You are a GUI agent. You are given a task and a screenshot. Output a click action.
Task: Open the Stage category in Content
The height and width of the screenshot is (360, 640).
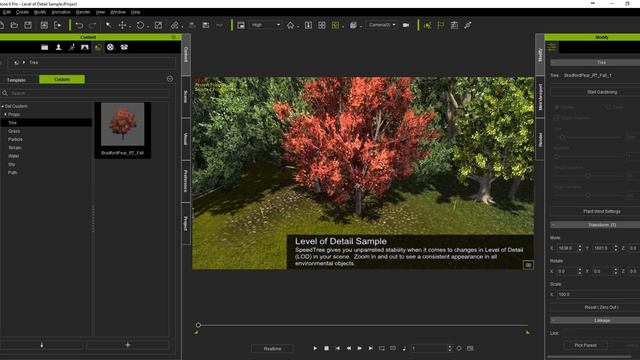click(84, 47)
